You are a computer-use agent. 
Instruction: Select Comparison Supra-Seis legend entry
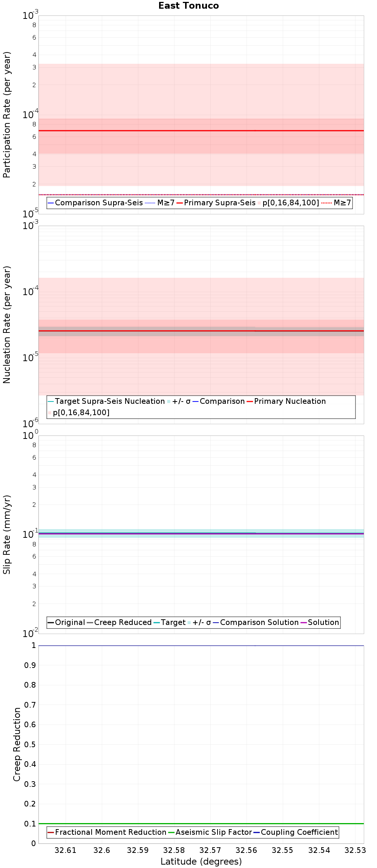tap(95, 203)
